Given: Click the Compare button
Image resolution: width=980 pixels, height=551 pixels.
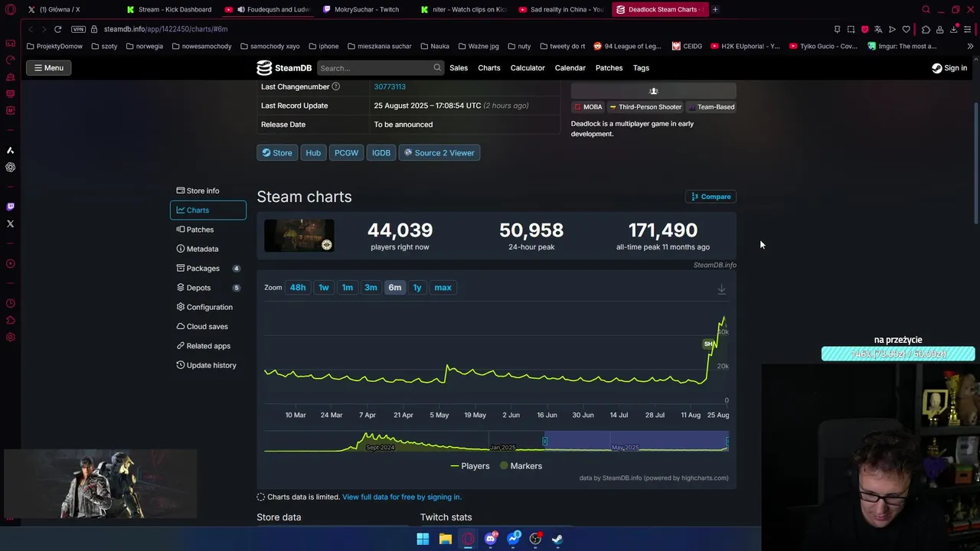Looking at the screenshot, I should click(710, 197).
